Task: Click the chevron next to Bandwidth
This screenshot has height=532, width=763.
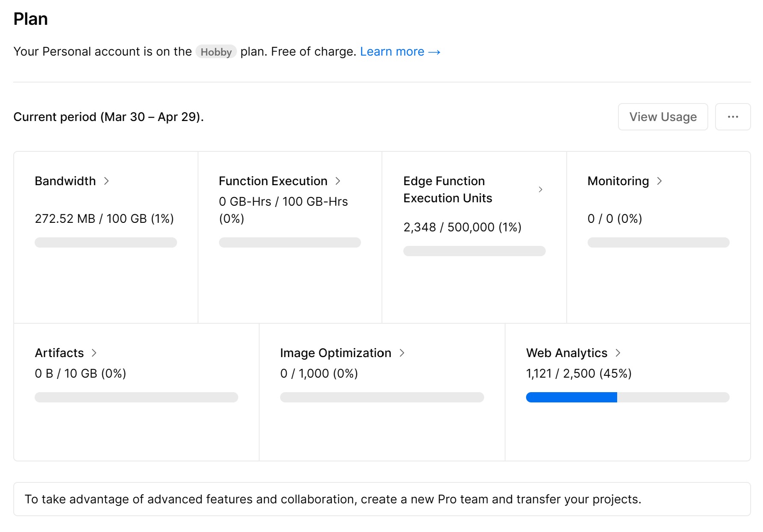Action: pos(106,181)
